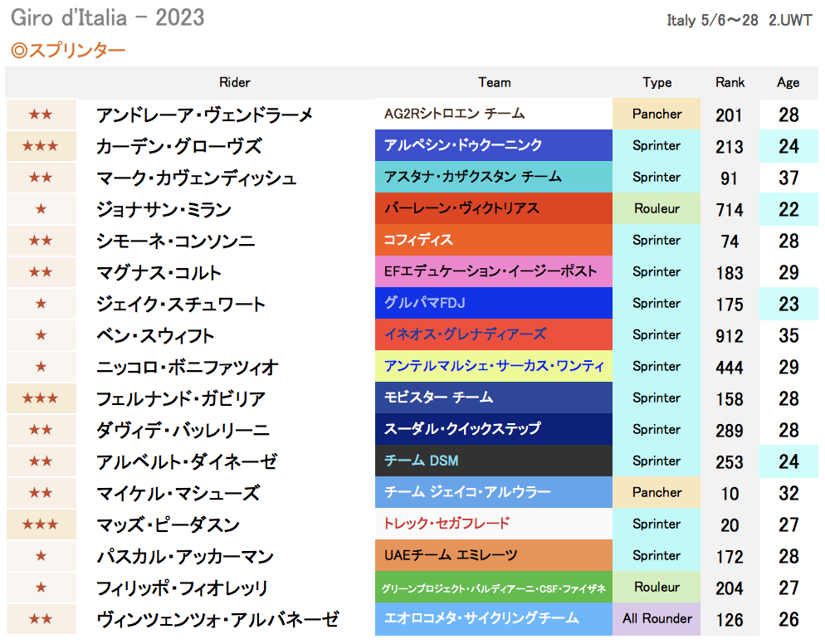Screen dimensions: 825x644
Task: Click age value 22
Action: click(788, 209)
